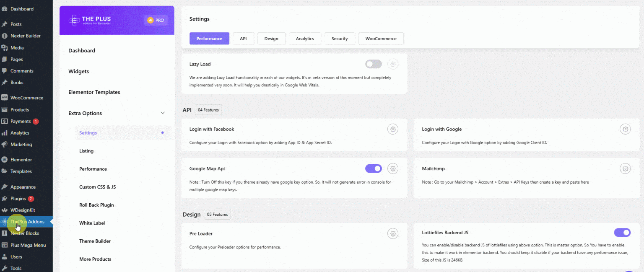Open the Roll Back Plugin page

(96, 205)
